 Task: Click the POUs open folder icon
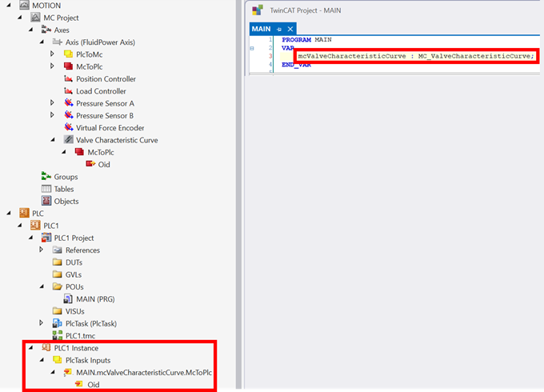click(58, 286)
